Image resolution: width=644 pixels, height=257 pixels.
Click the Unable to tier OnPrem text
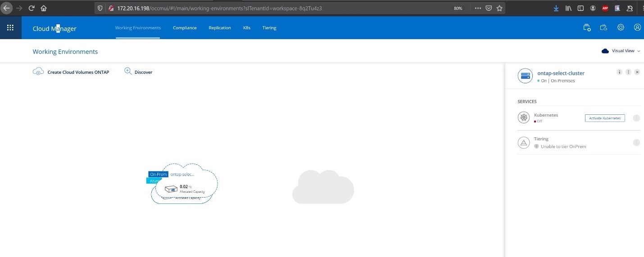(x=563, y=146)
